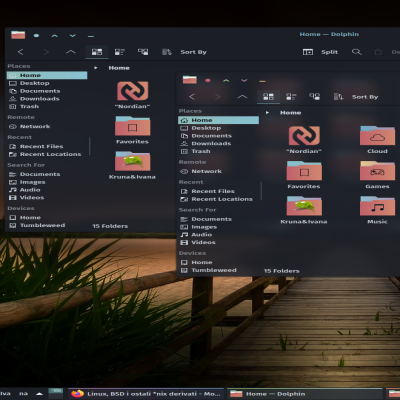Expand breadcrumb arrow before Home in front window
This screenshot has width=400, height=400.
[x=267, y=113]
